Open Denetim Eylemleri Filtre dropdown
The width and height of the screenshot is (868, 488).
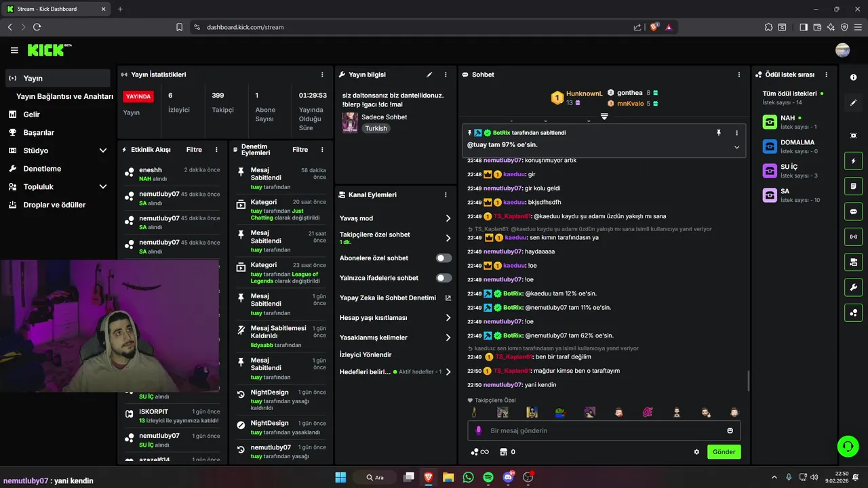pos(300,150)
